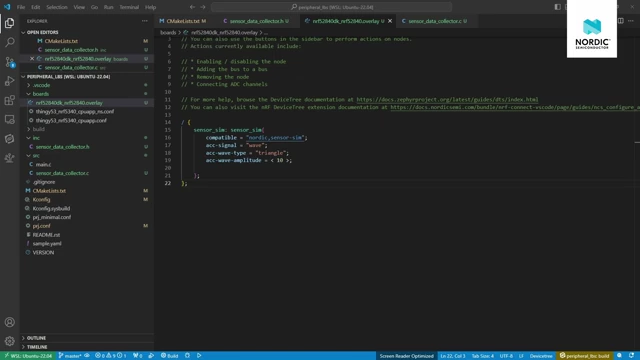Open the Terminal menu
This screenshot has height=360, width=640.
pyautogui.click(x=129, y=7)
